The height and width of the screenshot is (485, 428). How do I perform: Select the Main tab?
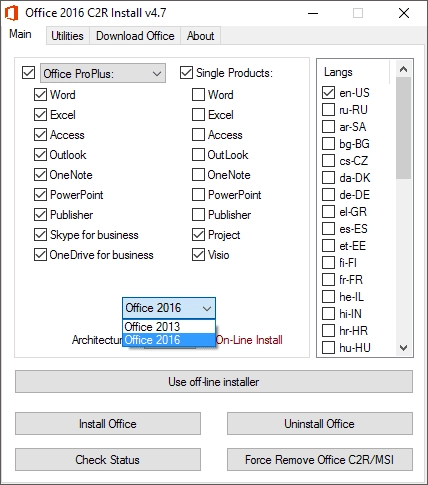(x=20, y=34)
